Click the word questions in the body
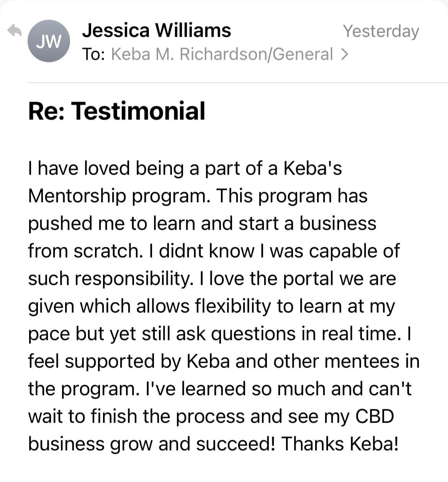 (253, 333)
